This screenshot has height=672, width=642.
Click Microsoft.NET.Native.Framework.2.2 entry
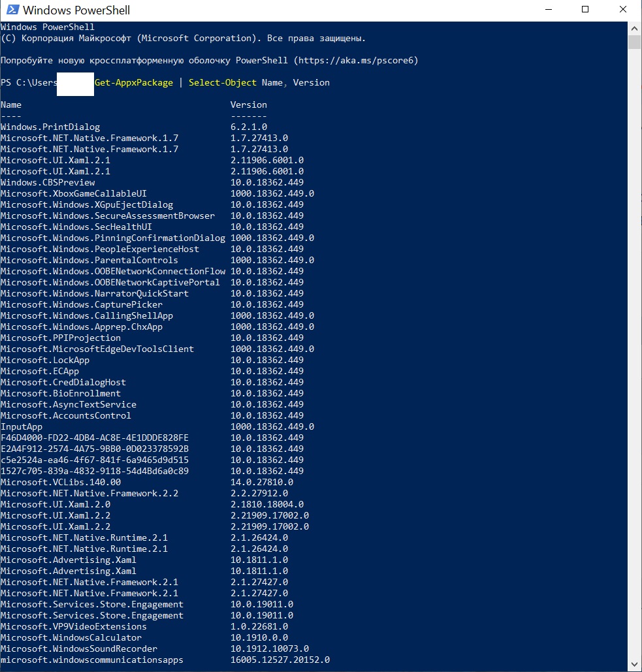click(89, 494)
